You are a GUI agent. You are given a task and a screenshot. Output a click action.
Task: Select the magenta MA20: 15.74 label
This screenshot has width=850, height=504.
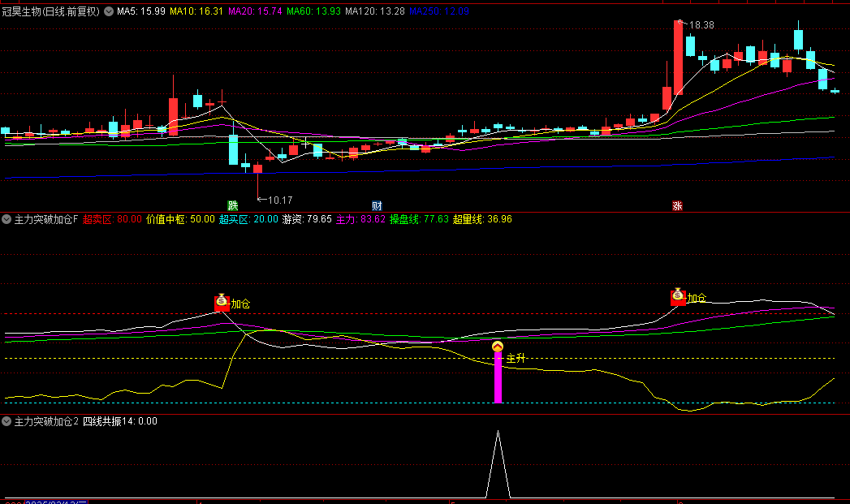tap(255, 11)
